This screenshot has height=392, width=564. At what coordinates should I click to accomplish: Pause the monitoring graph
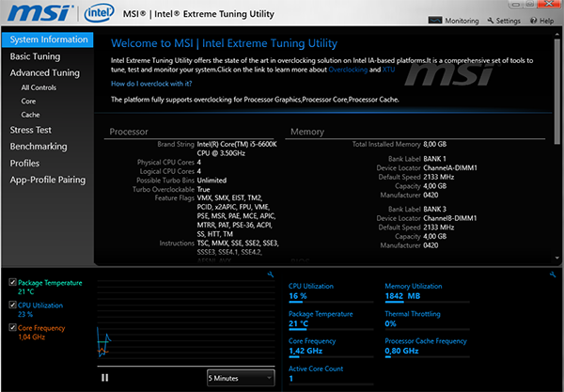tap(104, 378)
